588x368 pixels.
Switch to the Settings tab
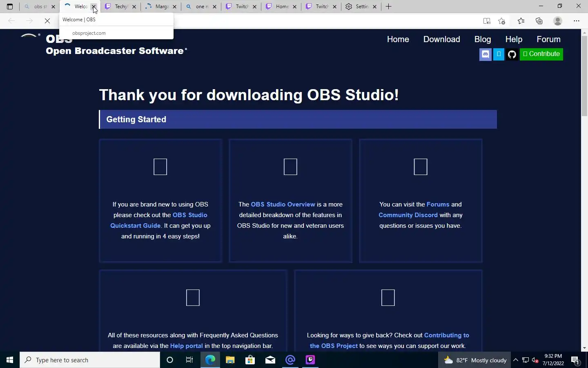[361, 7]
